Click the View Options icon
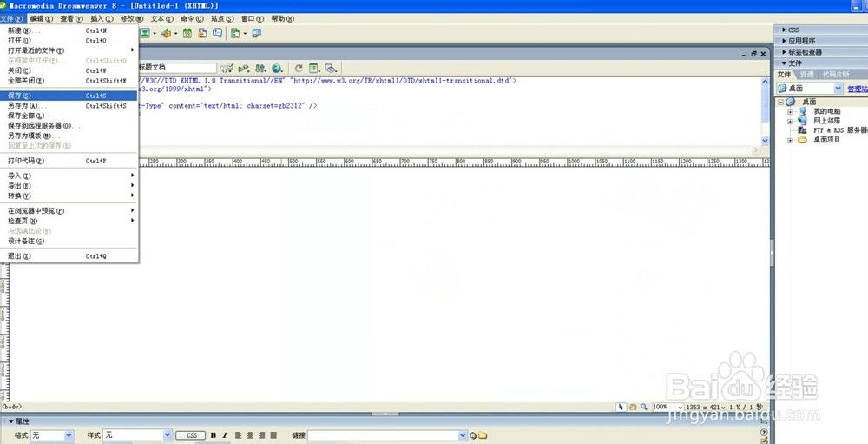 [314, 68]
